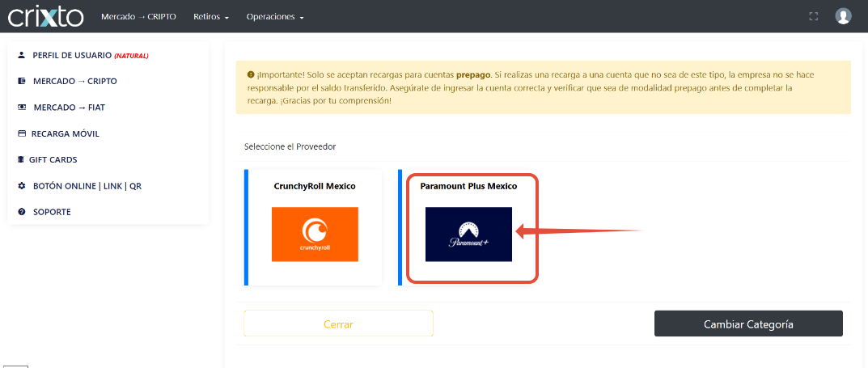Toggle fullscreen mode icon

pos(813,17)
